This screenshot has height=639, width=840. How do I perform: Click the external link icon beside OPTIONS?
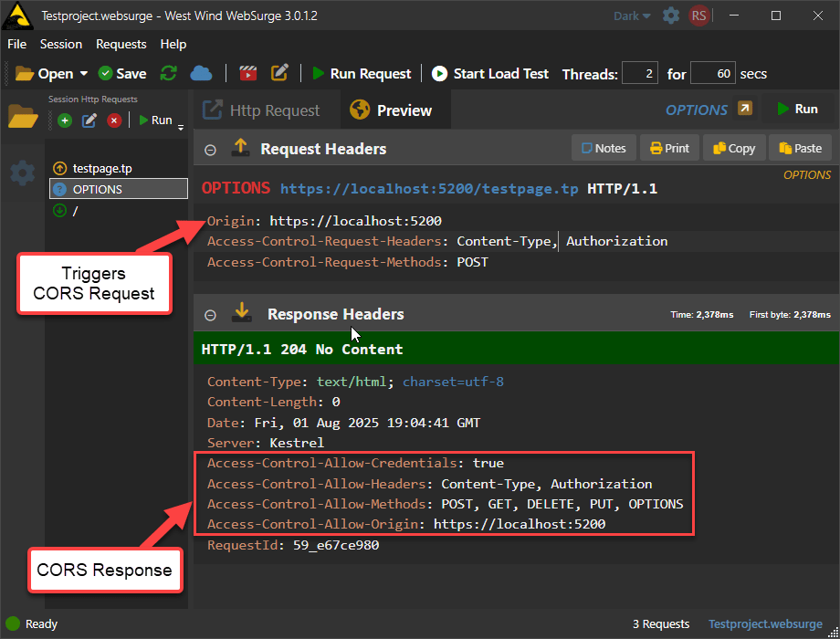point(745,110)
